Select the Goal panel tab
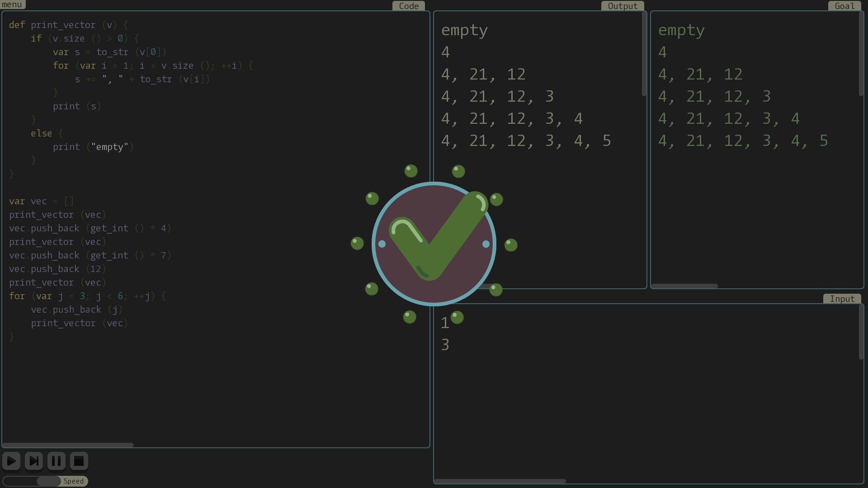868x488 pixels. (x=844, y=6)
